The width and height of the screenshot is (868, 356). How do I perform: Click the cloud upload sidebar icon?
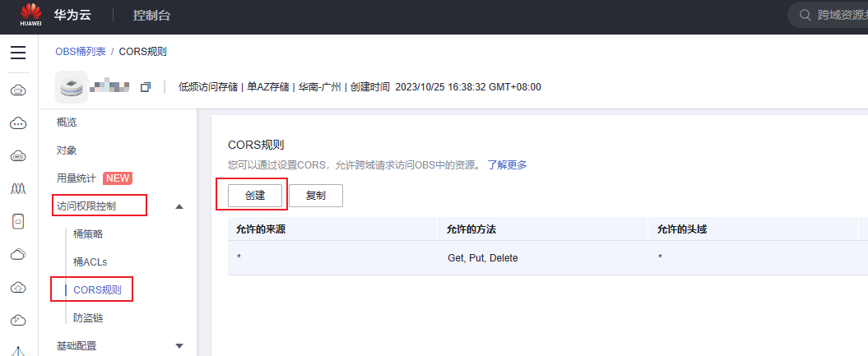click(x=18, y=287)
